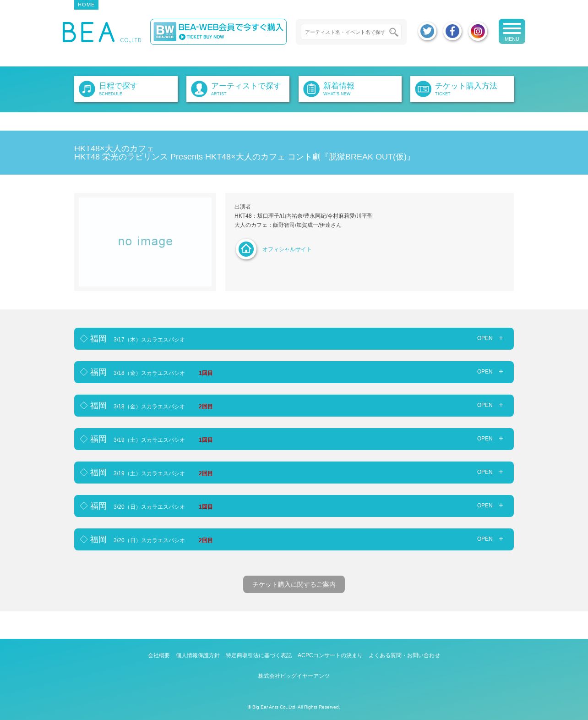
Task: Go to 日程で探す SCHEDULE
Action: click(126, 89)
